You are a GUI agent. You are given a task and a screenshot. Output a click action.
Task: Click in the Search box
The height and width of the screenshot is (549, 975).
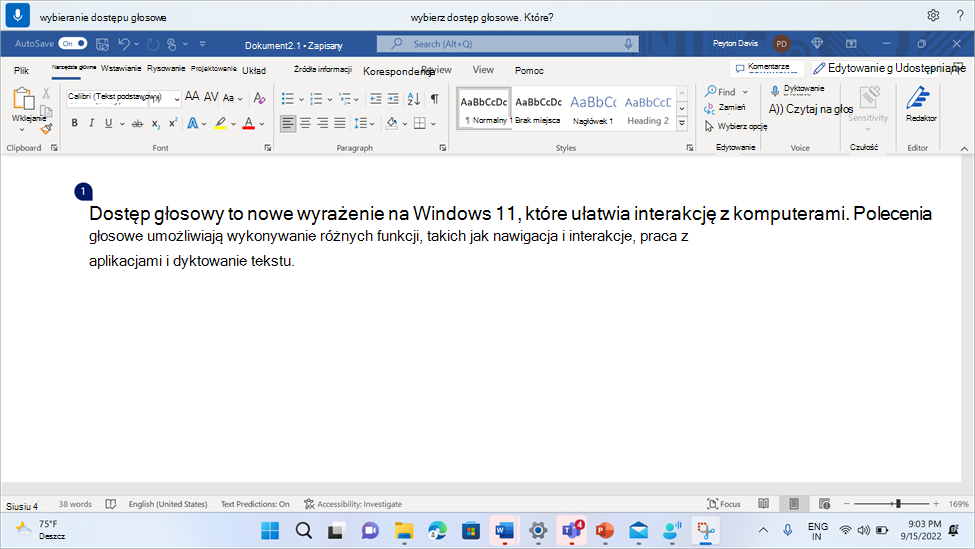(507, 44)
